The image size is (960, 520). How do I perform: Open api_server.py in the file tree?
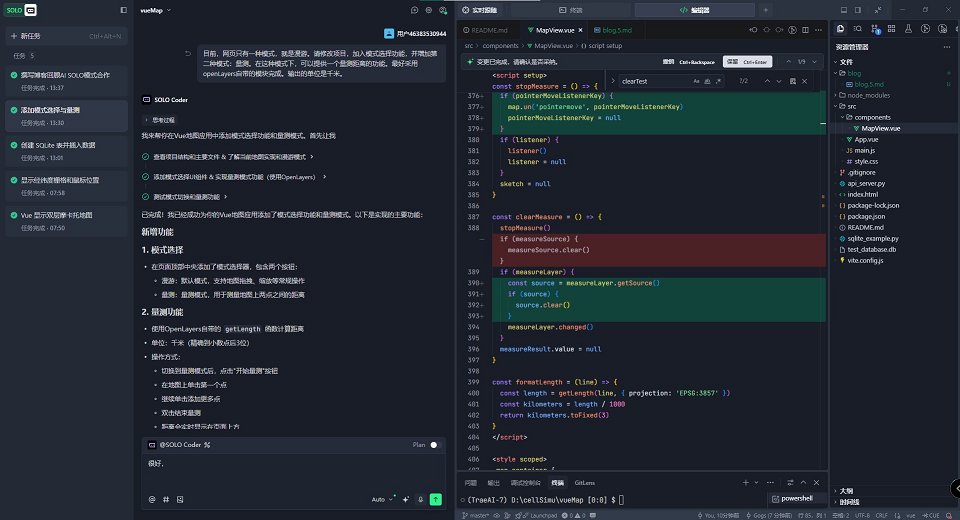point(866,183)
